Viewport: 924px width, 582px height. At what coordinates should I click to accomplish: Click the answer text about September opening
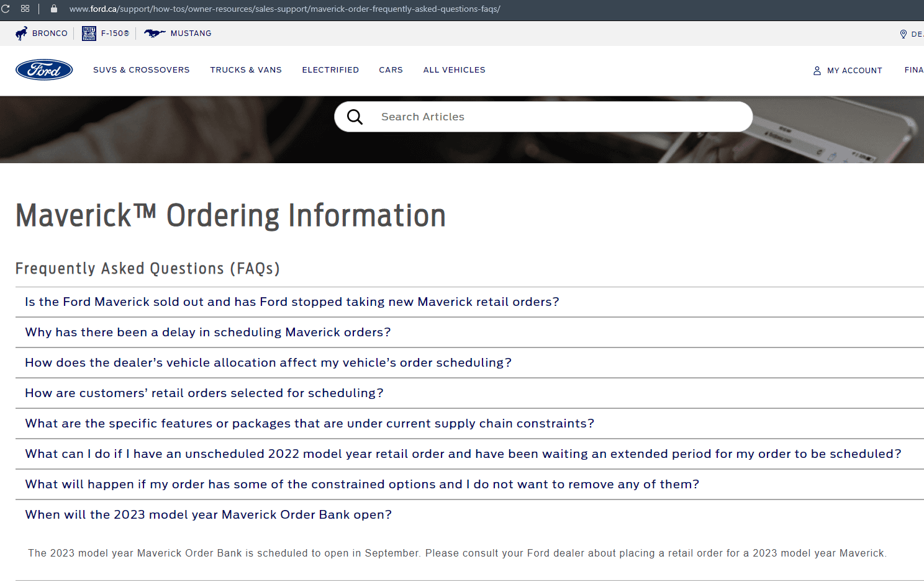(458, 553)
